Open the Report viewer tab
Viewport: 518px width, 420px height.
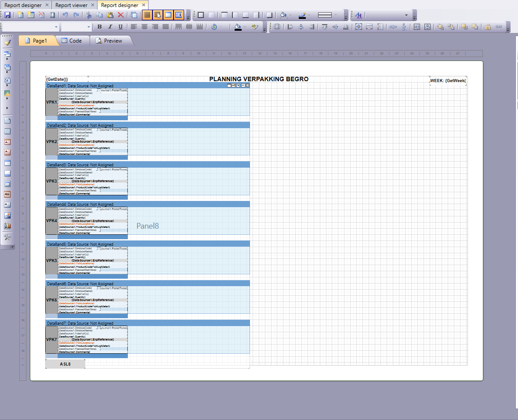pos(71,5)
